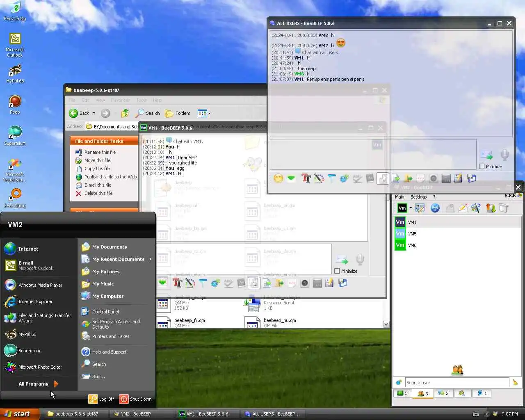Click gear icon left of Search user field
Image resolution: width=525 pixels, height=420 pixels.
399,383
